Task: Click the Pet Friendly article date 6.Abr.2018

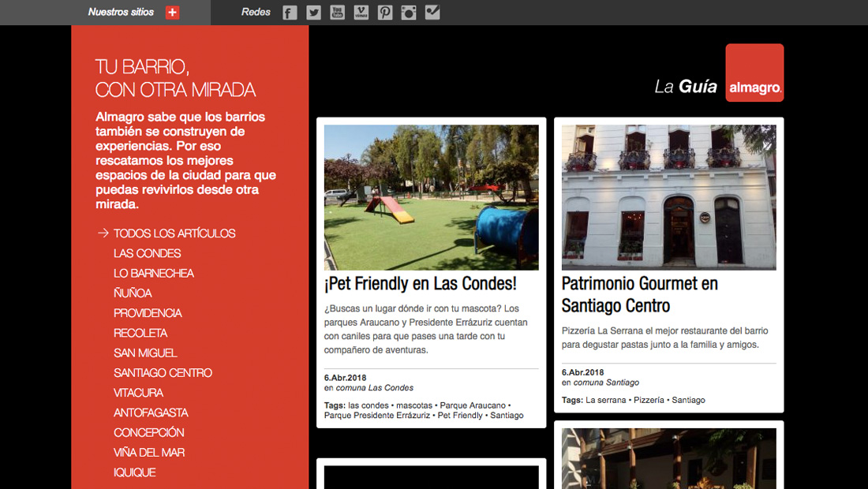Action: click(346, 378)
